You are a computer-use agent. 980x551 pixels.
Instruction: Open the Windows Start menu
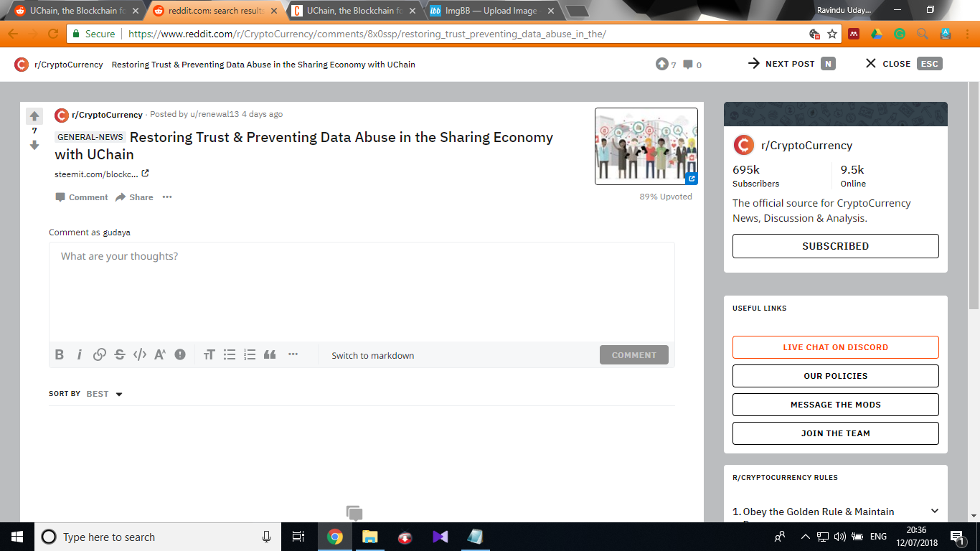tap(17, 537)
